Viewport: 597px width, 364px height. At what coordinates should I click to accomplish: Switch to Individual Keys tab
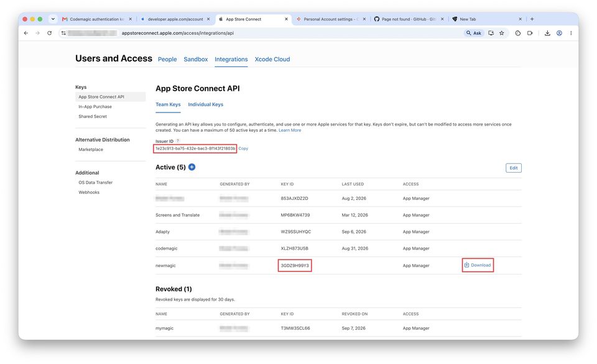click(206, 104)
